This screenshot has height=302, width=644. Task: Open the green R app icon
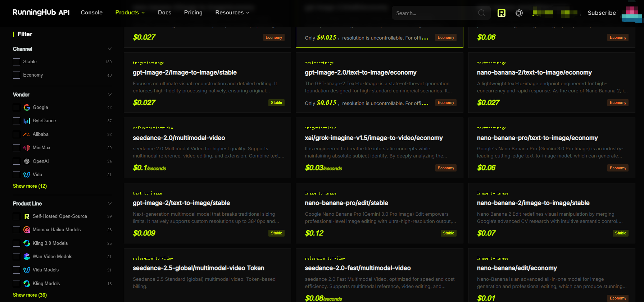coord(502,13)
